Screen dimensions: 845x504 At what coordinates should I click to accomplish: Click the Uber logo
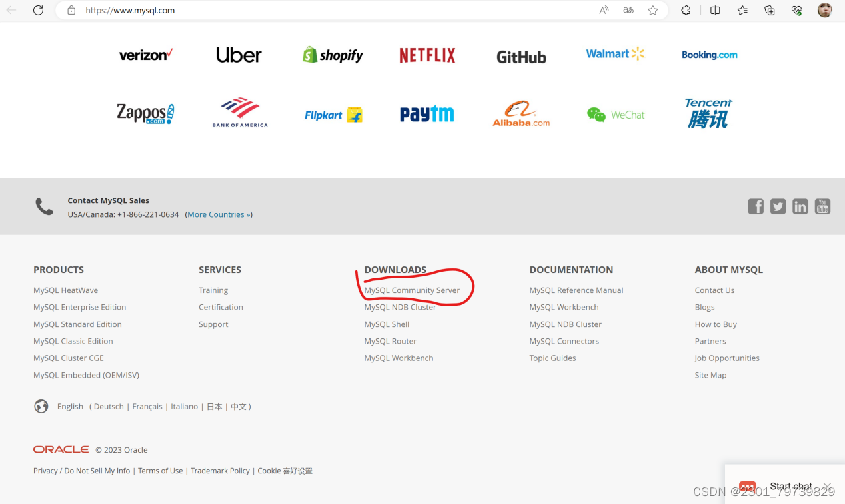tap(239, 55)
